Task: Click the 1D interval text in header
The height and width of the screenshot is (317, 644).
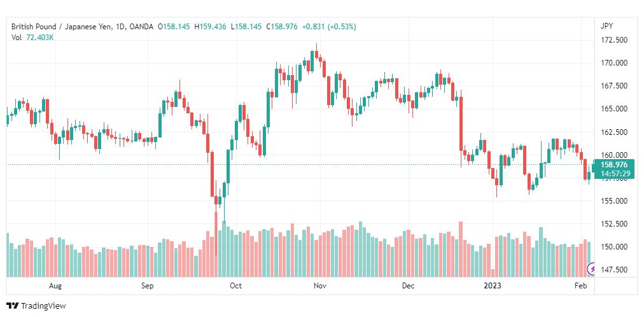Action: [x=121, y=27]
